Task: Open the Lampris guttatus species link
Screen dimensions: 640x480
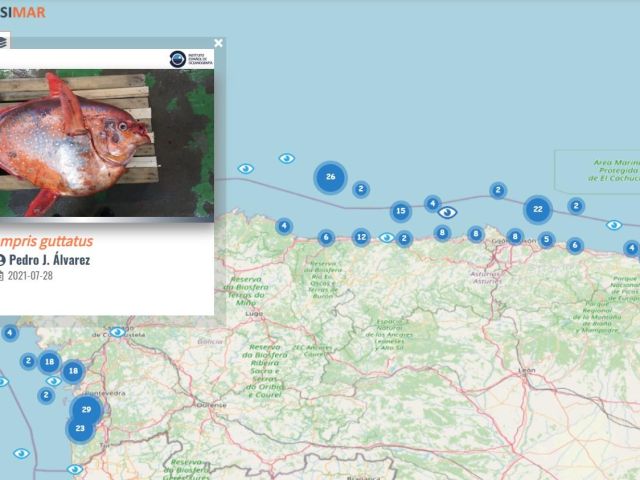Action: click(x=48, y=241)
